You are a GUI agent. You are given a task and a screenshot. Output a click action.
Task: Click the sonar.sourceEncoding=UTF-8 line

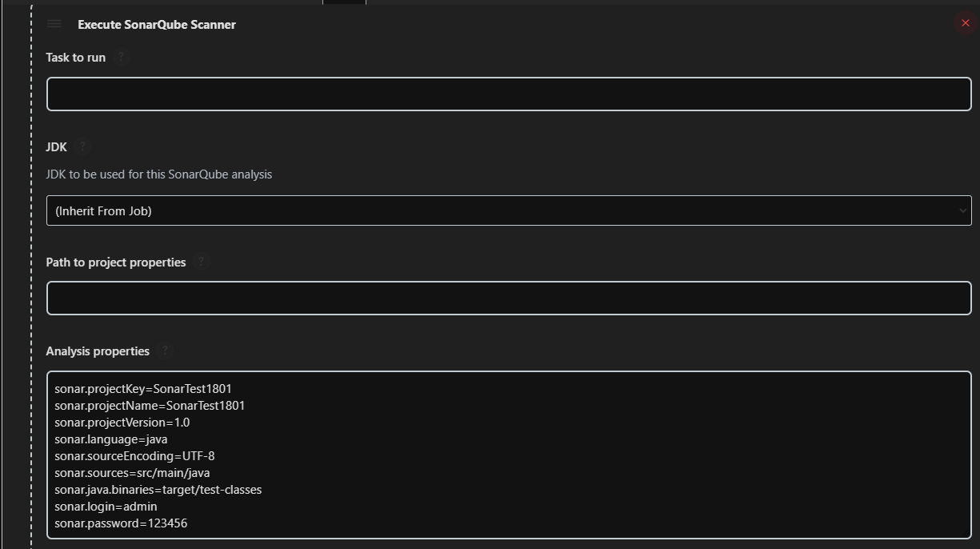tap(134, 456)
